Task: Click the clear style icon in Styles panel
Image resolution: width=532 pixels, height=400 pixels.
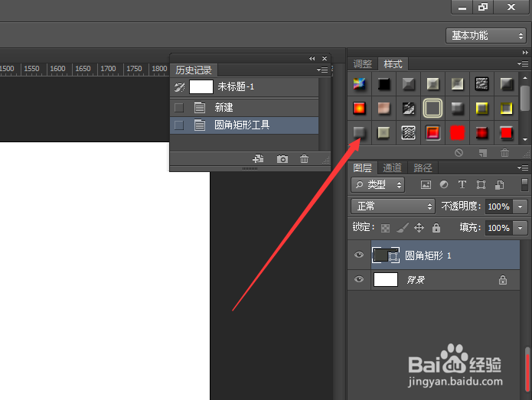Action: tap(459, 153)
